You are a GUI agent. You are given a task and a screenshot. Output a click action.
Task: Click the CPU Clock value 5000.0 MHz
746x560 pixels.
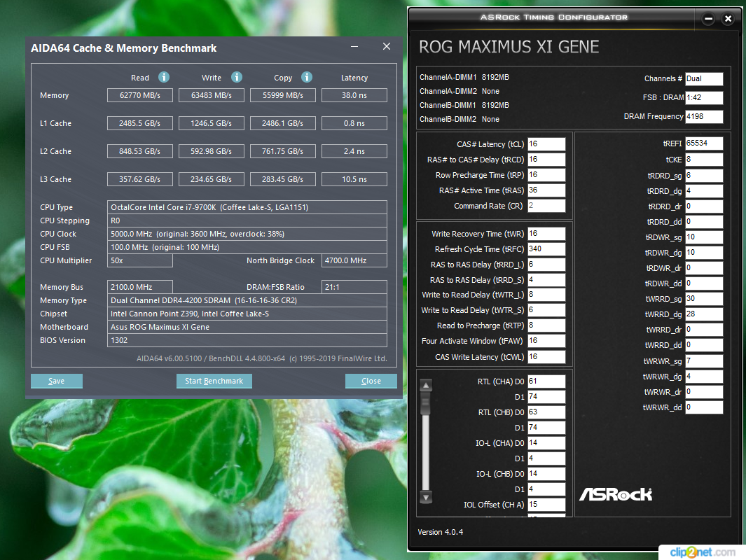(247, 234)
